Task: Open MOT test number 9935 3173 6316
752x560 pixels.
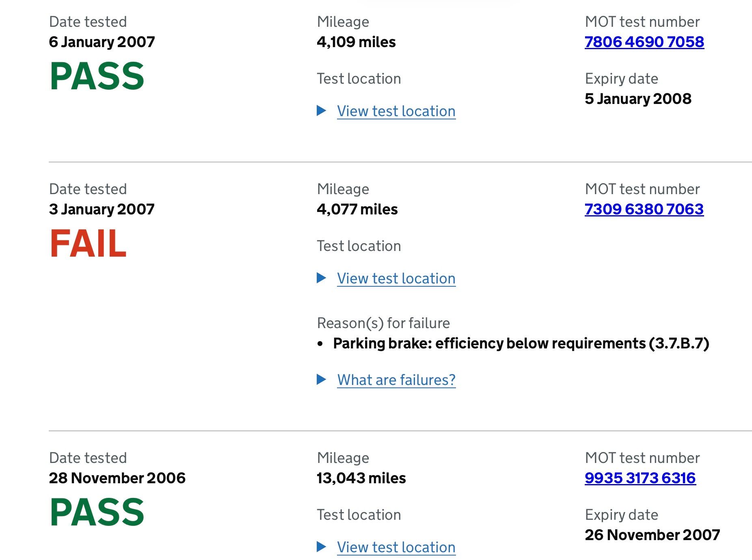Action: coord(640,478)
